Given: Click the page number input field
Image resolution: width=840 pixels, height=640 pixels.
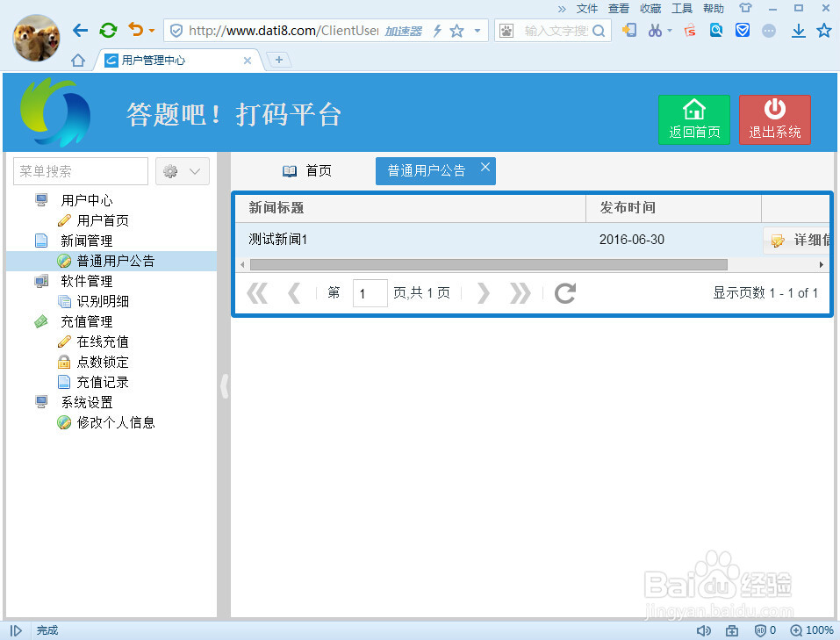Looking at the screenshot, I should pos(370,293).
